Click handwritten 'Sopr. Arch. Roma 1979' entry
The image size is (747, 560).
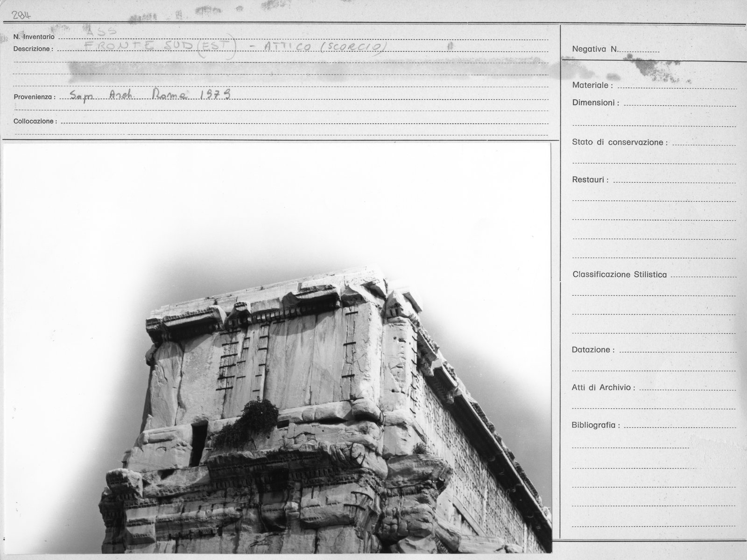point(150,95)
